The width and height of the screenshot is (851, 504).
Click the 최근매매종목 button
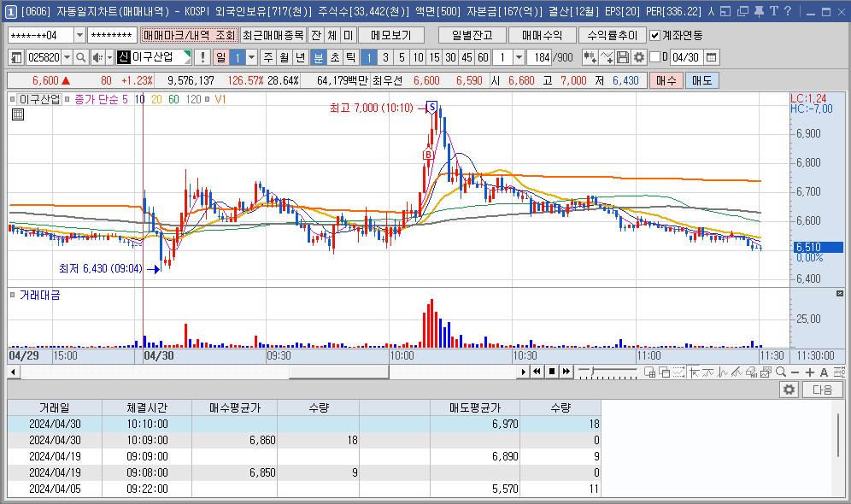click(273, 35)
